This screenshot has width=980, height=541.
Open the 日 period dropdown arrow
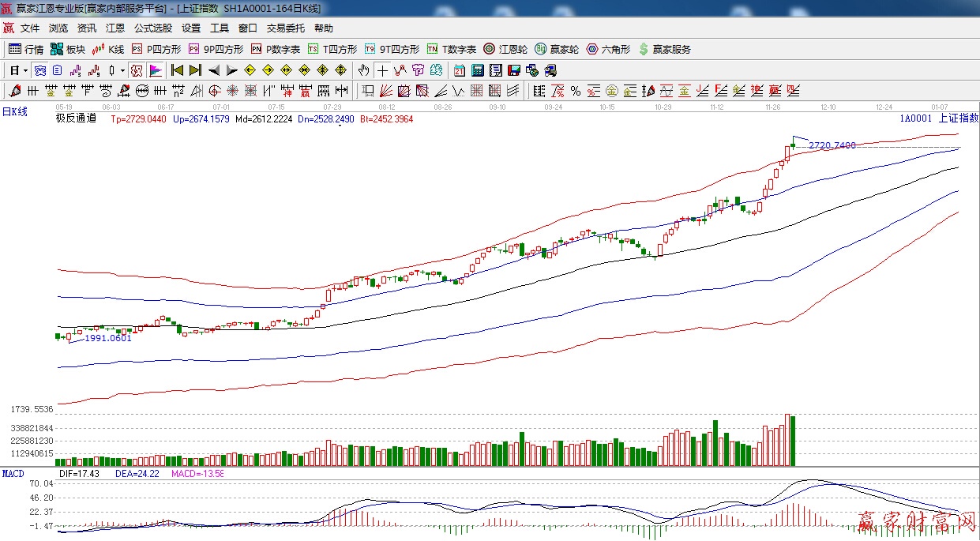[x=25, y=70]
